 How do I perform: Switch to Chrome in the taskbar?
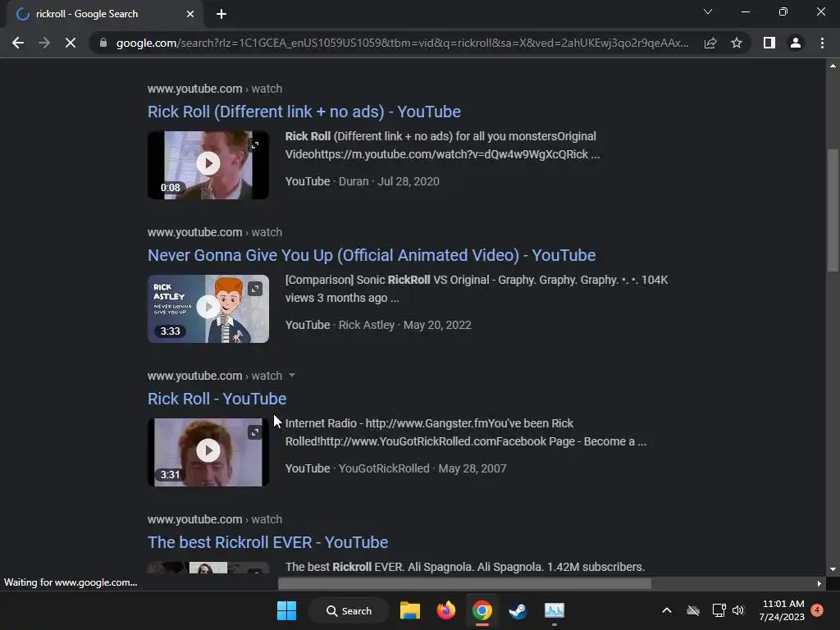click(482, 610)
